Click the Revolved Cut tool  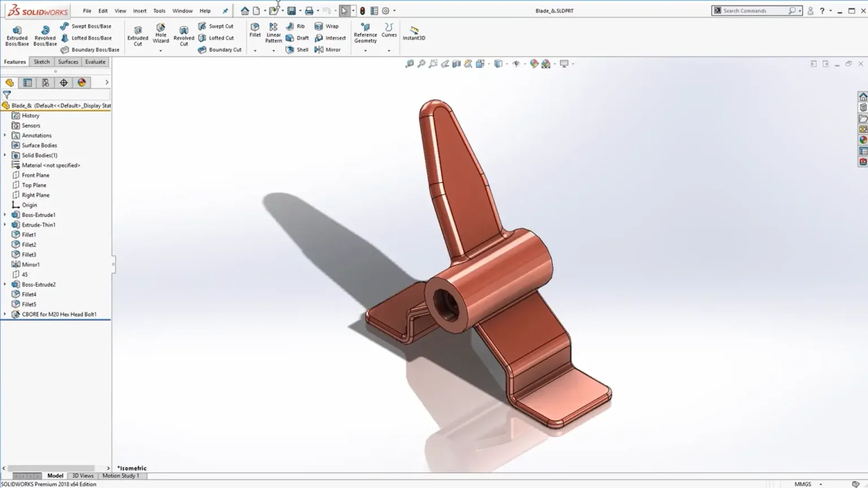(184, 35)
